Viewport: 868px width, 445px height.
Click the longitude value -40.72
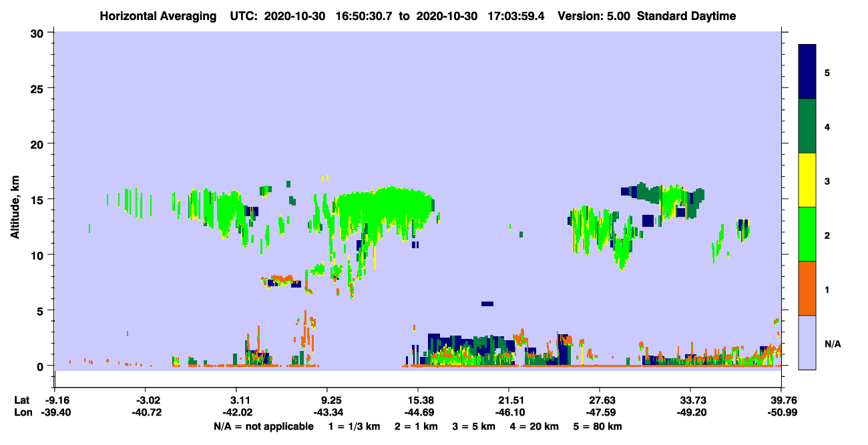146,412
